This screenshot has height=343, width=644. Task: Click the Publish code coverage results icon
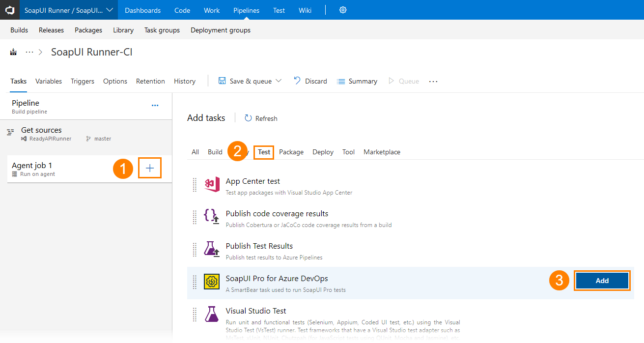212,217
